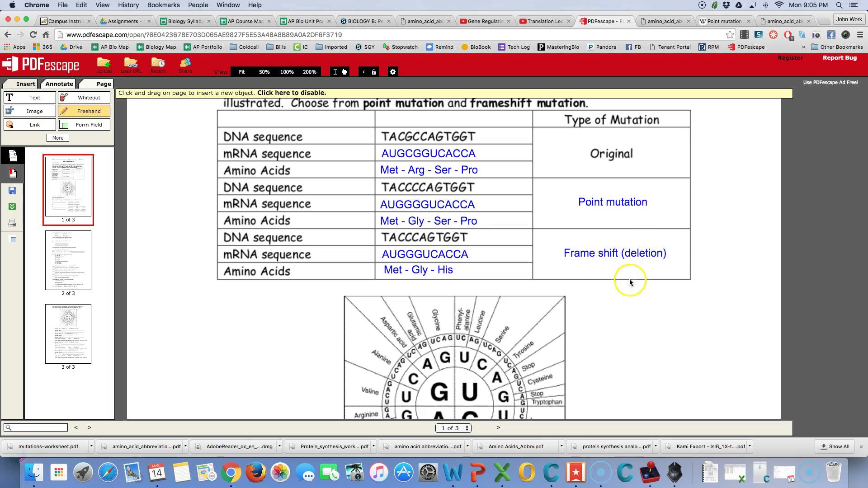This screenshot has height=488, width=868.
Task: Select the Image insertion tool
Action: tap(34, 111)
